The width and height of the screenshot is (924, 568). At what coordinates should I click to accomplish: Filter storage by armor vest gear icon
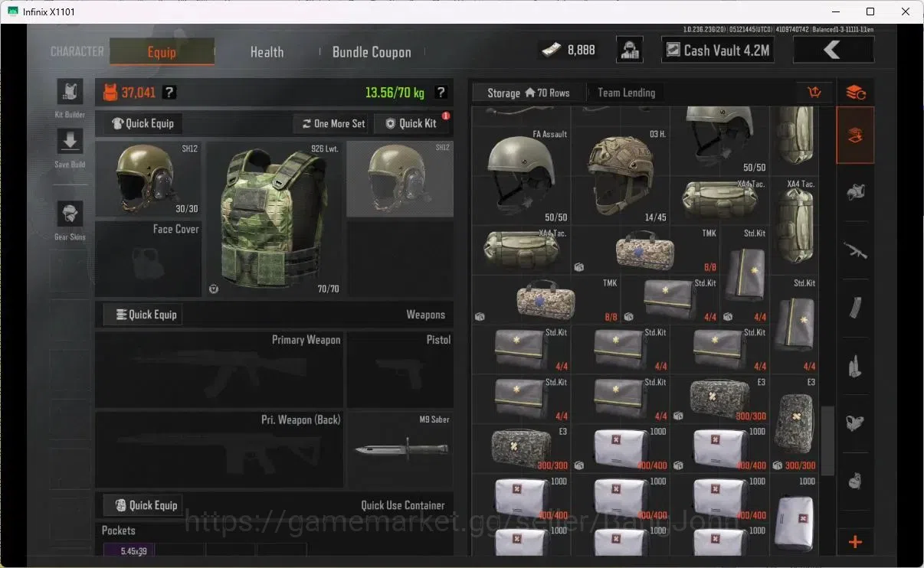pos(855,194)
